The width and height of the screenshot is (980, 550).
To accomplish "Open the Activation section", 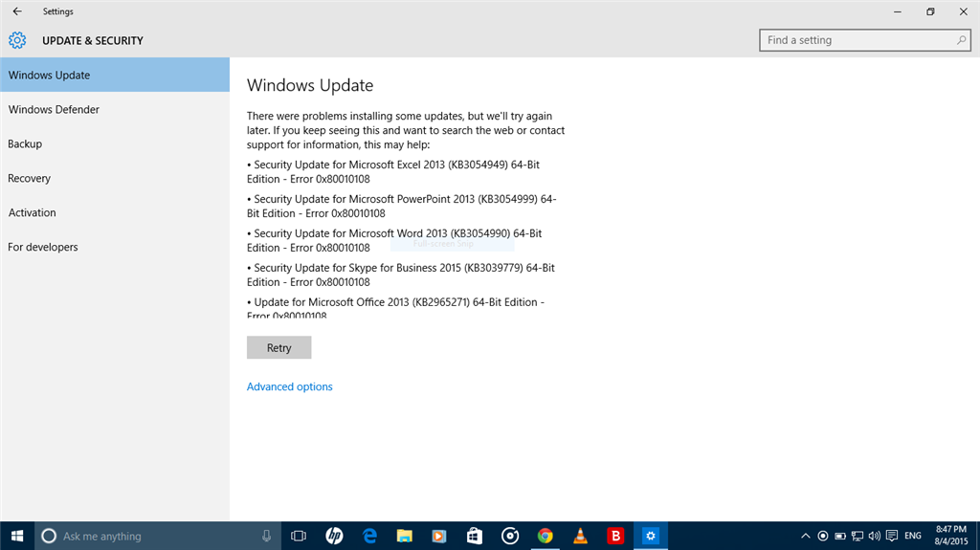I will click(x=115, y=212).
